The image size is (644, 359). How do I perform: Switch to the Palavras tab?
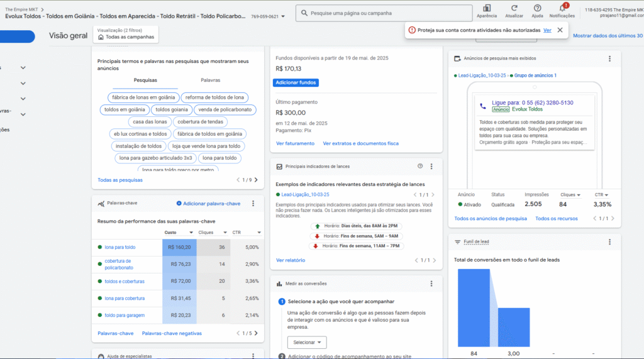[x=210, y=80]
